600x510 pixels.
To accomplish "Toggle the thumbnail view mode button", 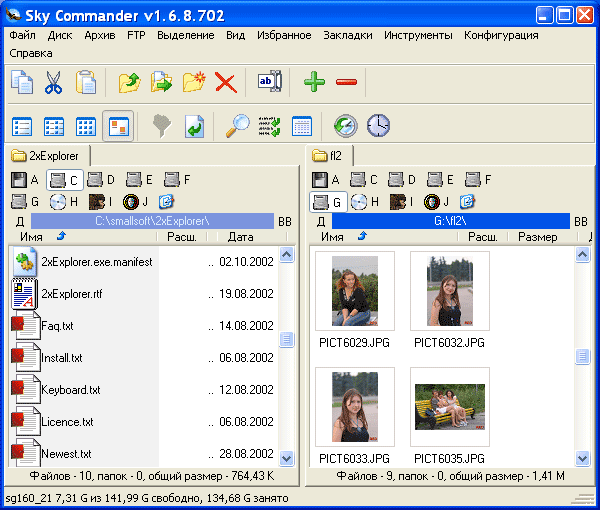I will click(118, 126).
